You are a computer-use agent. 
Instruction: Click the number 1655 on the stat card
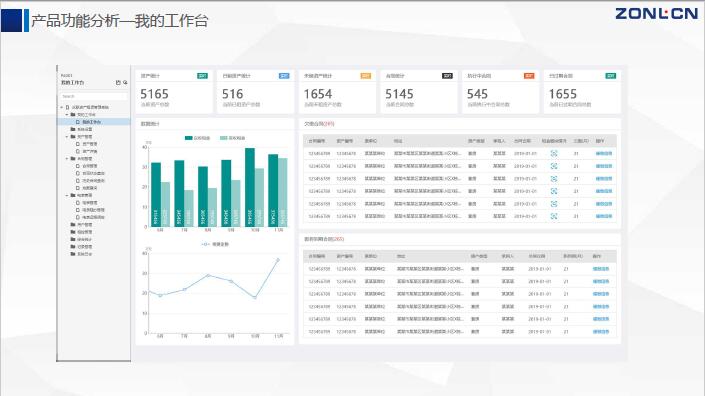(562, 94)
